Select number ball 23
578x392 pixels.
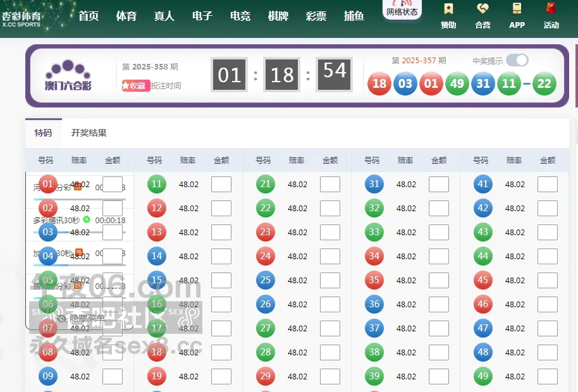coord(266,232)
